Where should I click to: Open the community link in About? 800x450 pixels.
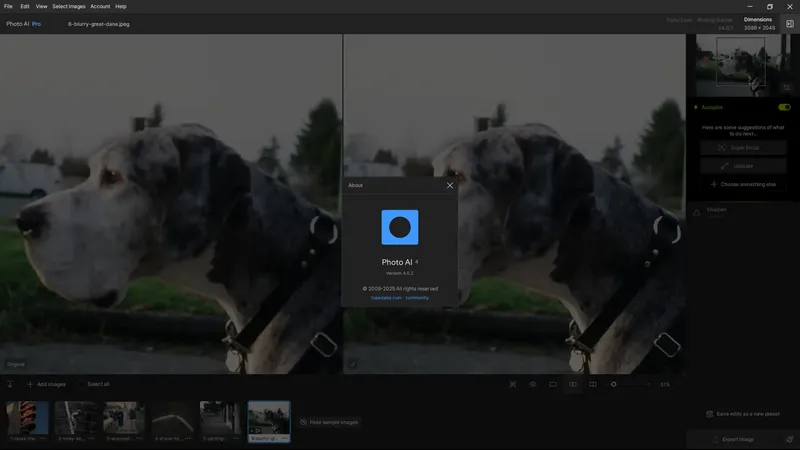417,298
